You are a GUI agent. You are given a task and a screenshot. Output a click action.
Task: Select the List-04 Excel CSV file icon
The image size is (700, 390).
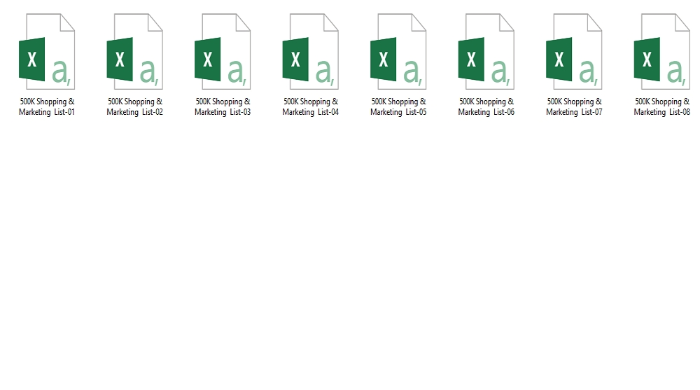click(311, 51)
